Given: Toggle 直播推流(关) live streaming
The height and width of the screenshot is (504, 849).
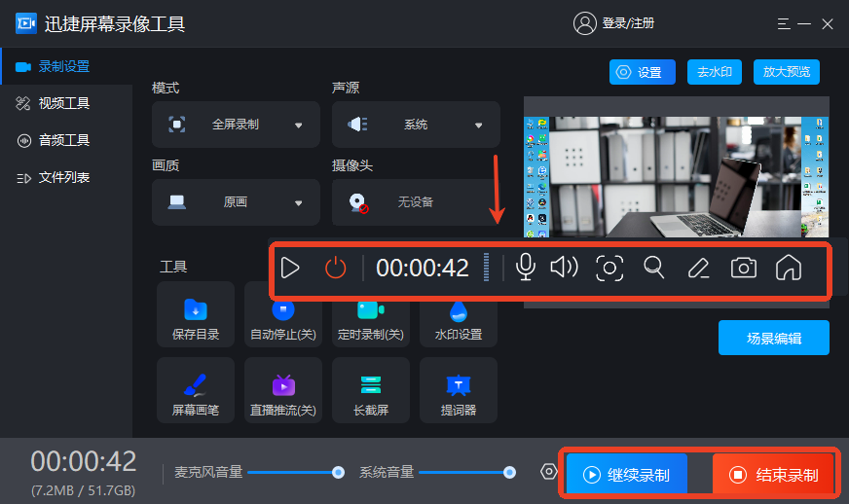Looking at the screenshot, I should pos(283,390).
